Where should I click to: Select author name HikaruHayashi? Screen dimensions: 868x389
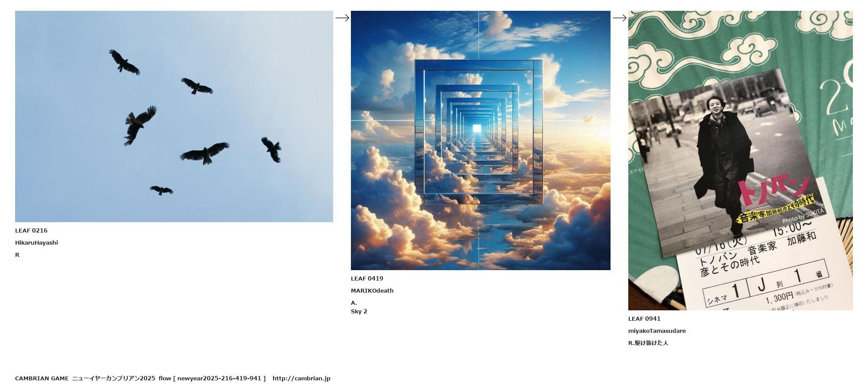coord(36,243)
